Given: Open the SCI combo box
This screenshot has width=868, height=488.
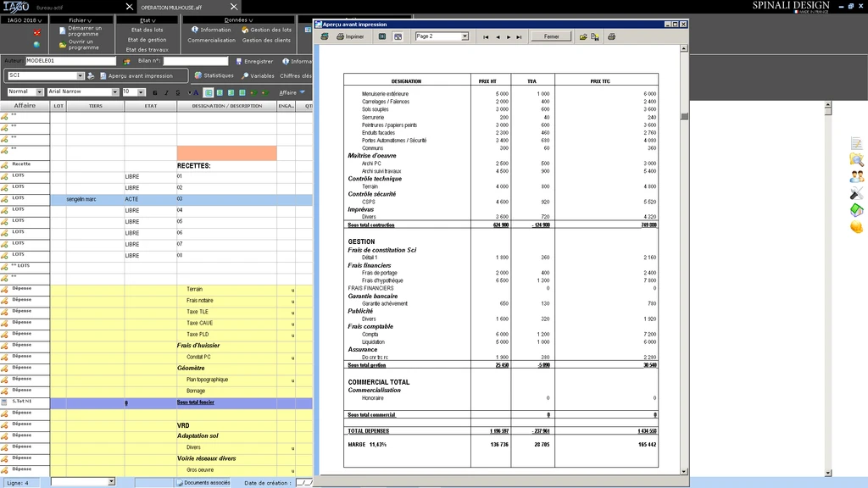Looking at the screenshot, I should (x=81, y=75).
